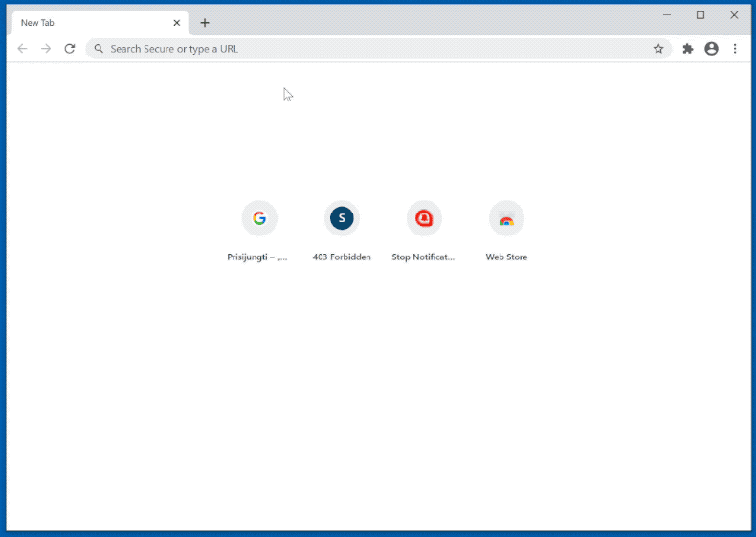Open the Google shortcut tile icon
This screenshot has width=756, height=537.
point(259,218)
